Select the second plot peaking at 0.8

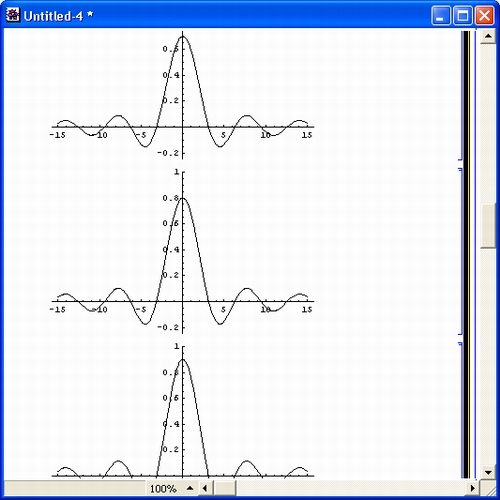[182, 251]
